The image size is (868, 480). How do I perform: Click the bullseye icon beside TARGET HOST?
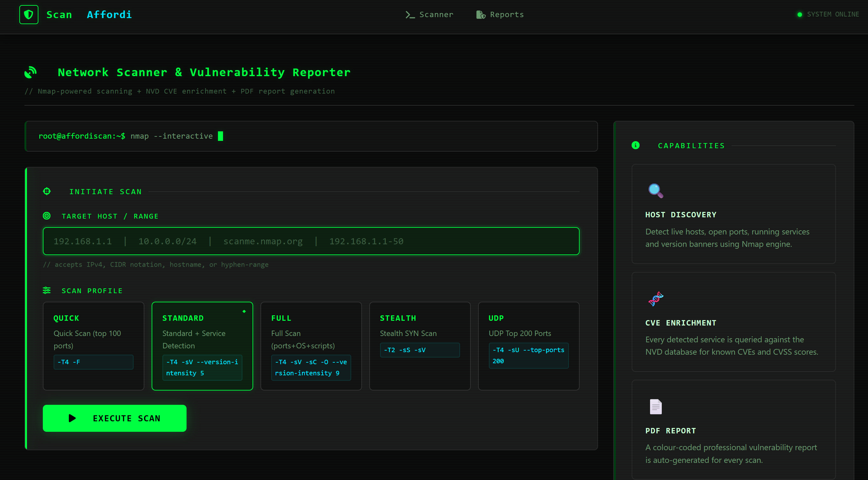(47, 216)
